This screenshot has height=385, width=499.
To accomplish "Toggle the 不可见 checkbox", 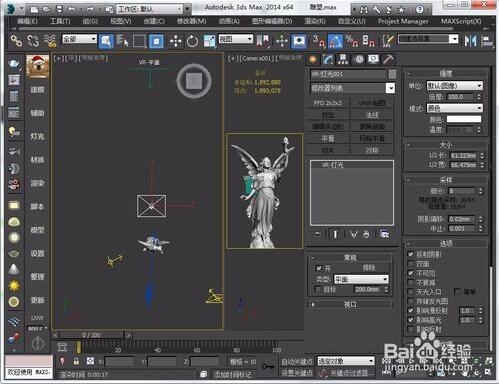I will click(411, 273).
